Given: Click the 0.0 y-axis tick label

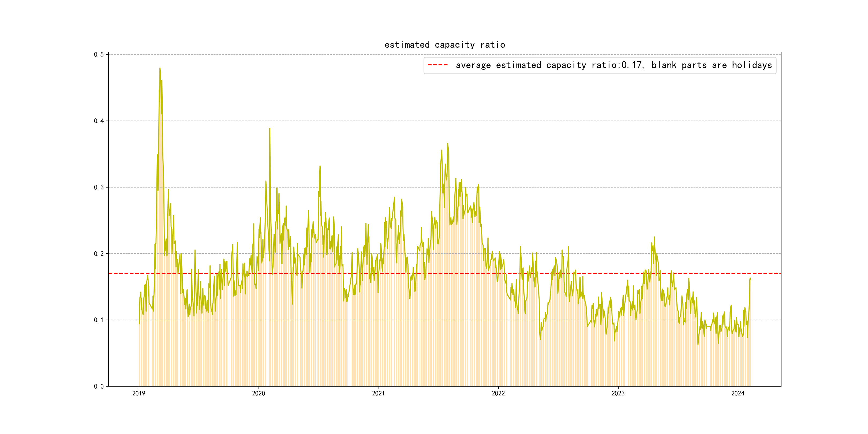Looking at the screenshot, I should point(99,387).
